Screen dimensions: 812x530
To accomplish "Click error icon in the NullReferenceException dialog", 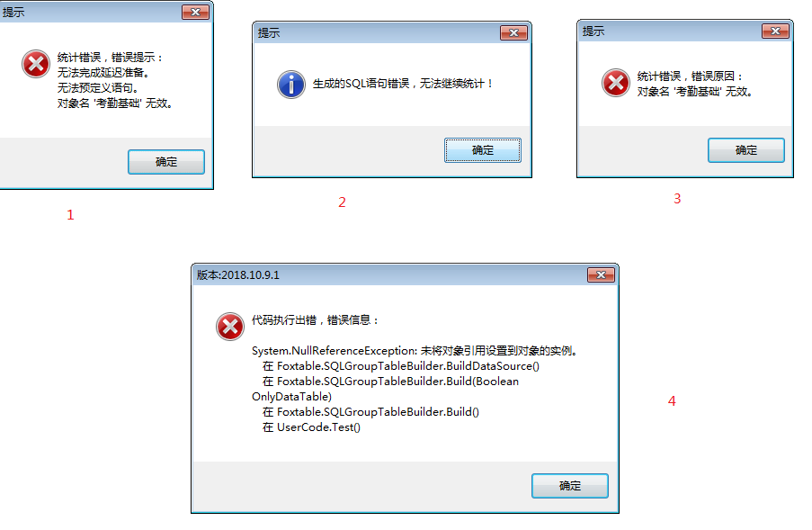I will tap(230, 327).
